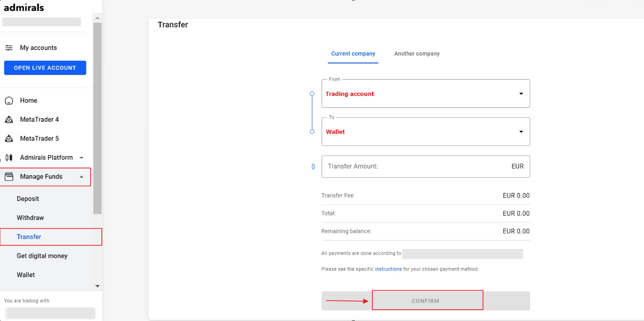This screenshot has height=321, width=644.
Task: Open the Deposit page
Action: point(28,199)
